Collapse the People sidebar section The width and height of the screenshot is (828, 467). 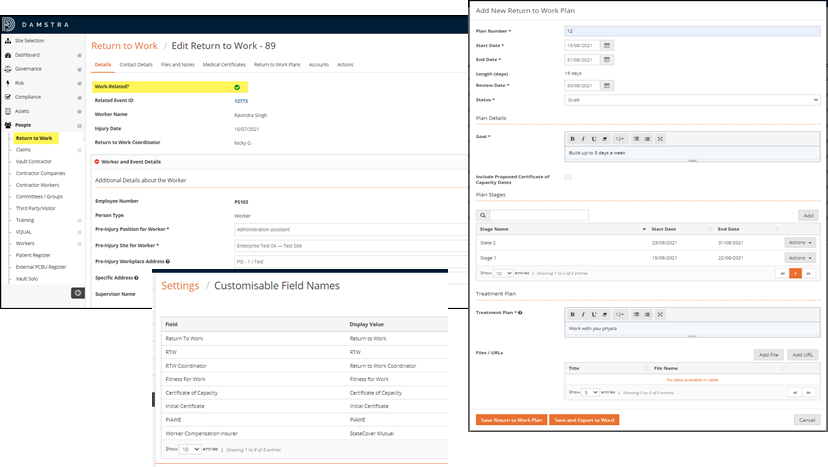79,126
